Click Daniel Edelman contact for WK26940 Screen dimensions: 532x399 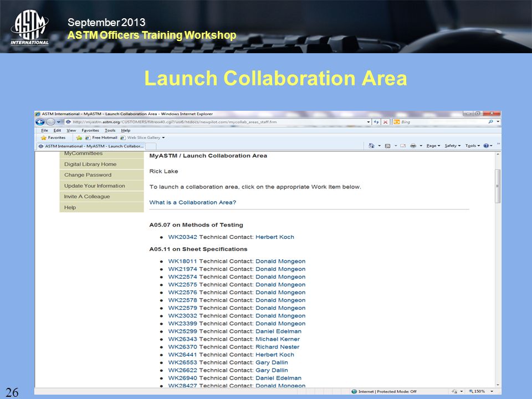(x=278, y=378)
